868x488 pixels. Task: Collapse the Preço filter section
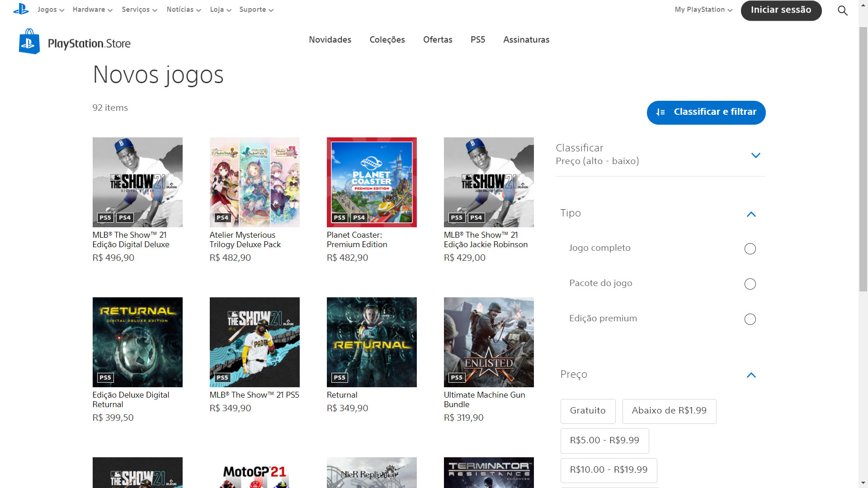pos(751,375)
